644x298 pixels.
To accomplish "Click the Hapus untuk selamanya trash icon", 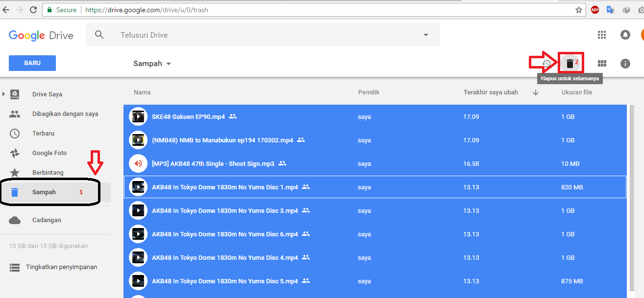I will coord(570,64).
